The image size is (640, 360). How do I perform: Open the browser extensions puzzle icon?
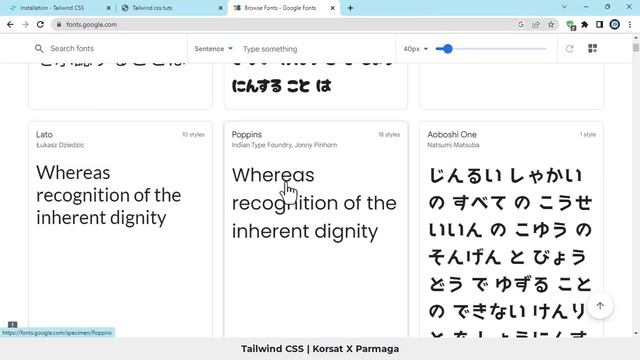pos(585,24)
